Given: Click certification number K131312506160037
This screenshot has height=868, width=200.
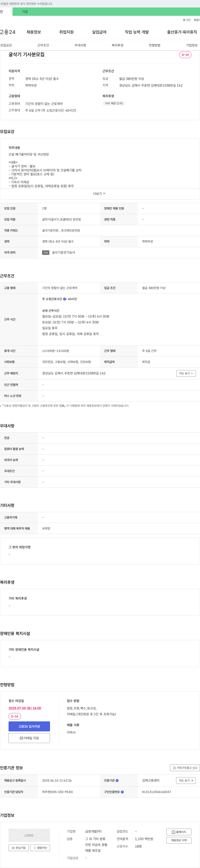Looking at the screenshot, I should [156, 792].
